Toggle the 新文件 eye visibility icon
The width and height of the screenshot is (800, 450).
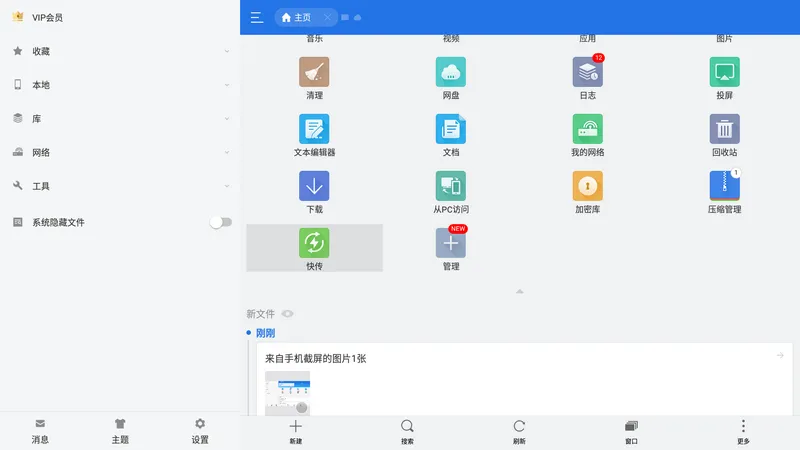click(x=287, y=314)
